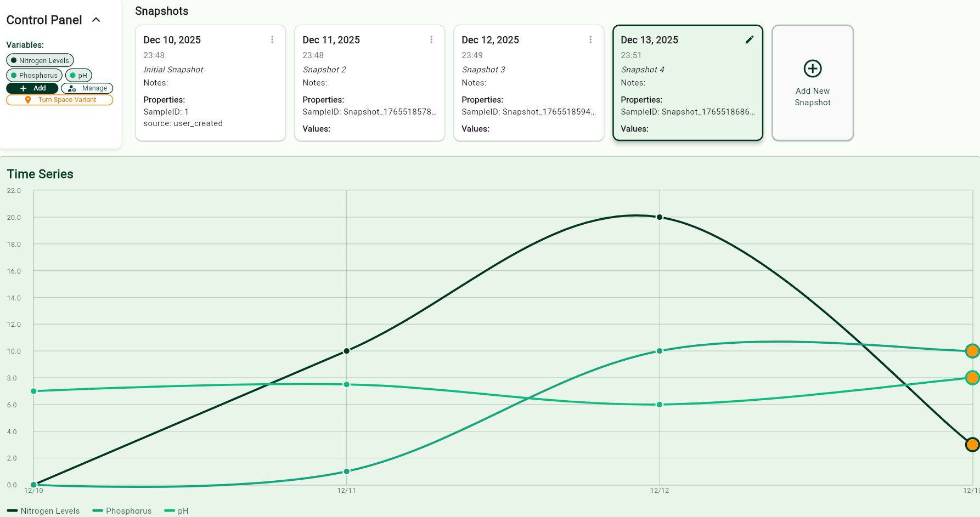The width and height of the screenshot is (980, 517).
Task: Open the Dec 12 snapshot options menu
Action: [590, 39]
